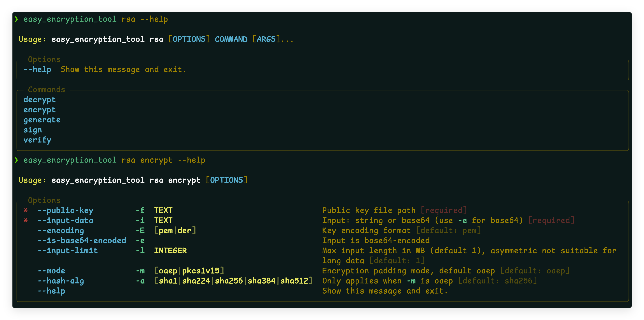644x320 pixels.
Task: Click the second green prompt arrow
Action: [x=16, y=160]
